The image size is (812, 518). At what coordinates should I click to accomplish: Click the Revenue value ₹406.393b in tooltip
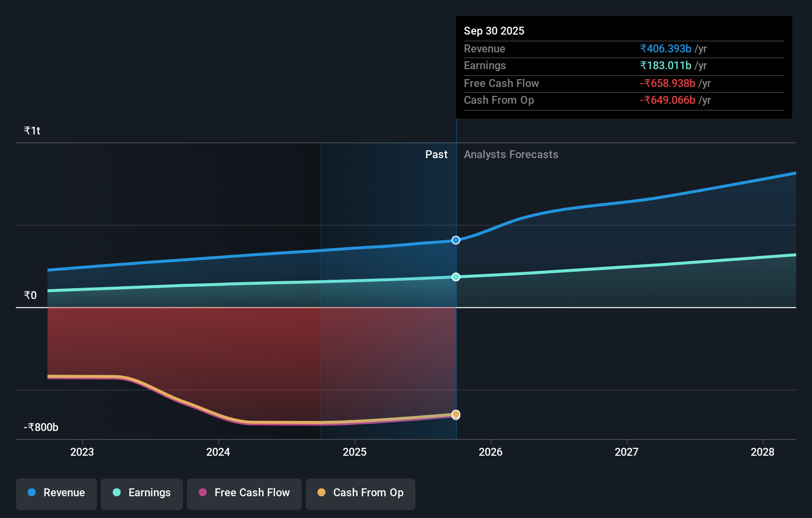tap(666, 49)
